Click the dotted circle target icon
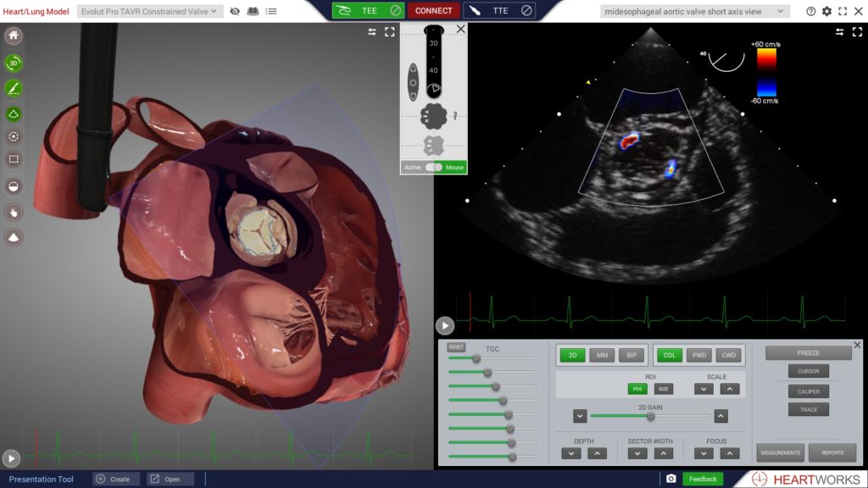The height and width of the screenshot is (488, 868). [x=14, y=136]
